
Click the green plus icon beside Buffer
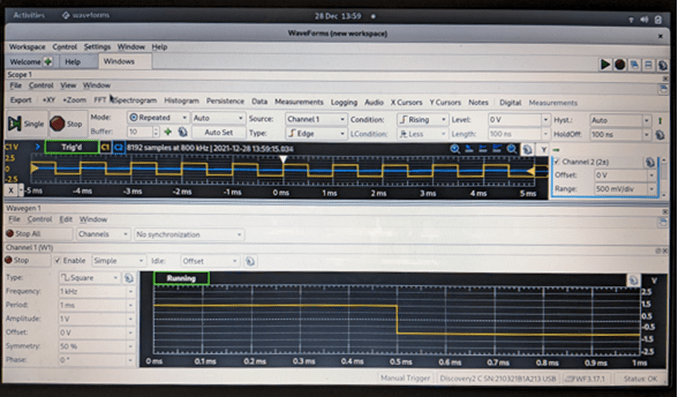(x=168, y=132)
